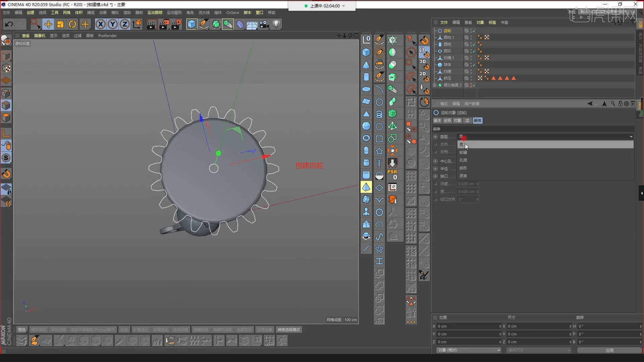Open the 对象 (相对) coordinate dropdown
644x362 pixels.
pyautogui.click(x=469, y=350)
